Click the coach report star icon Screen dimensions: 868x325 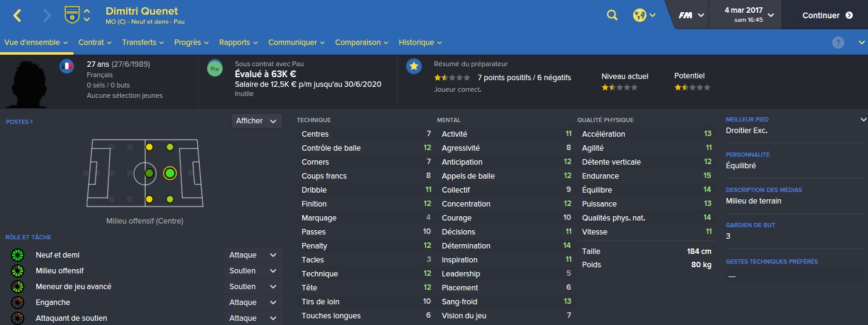tap(414, 66)
